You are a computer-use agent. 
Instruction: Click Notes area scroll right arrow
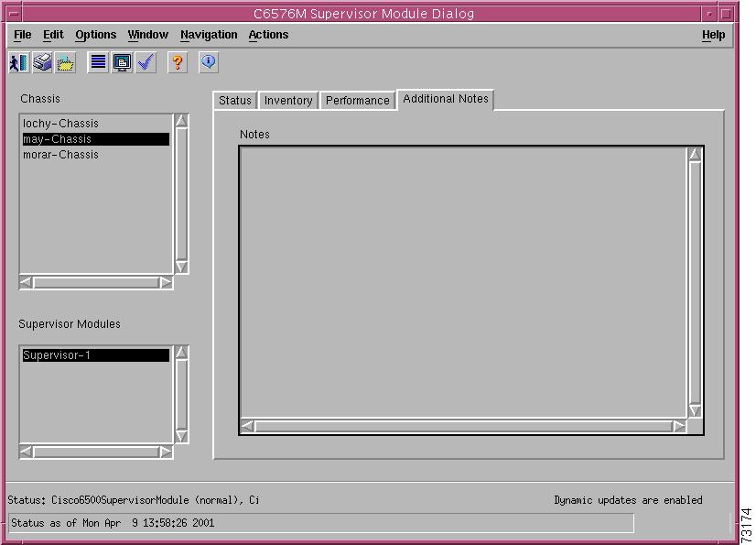(679, 426)
